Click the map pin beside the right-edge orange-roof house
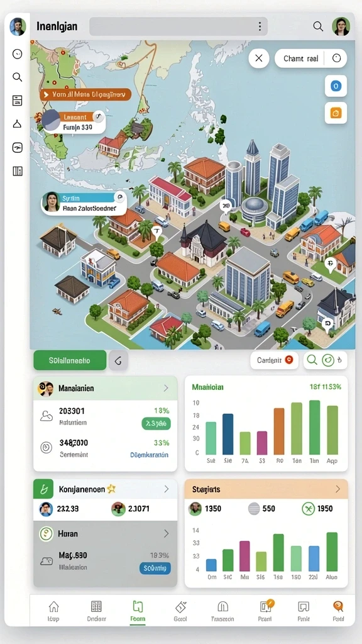The height and width of the screenshot is (644, 362). click(329, 265)
